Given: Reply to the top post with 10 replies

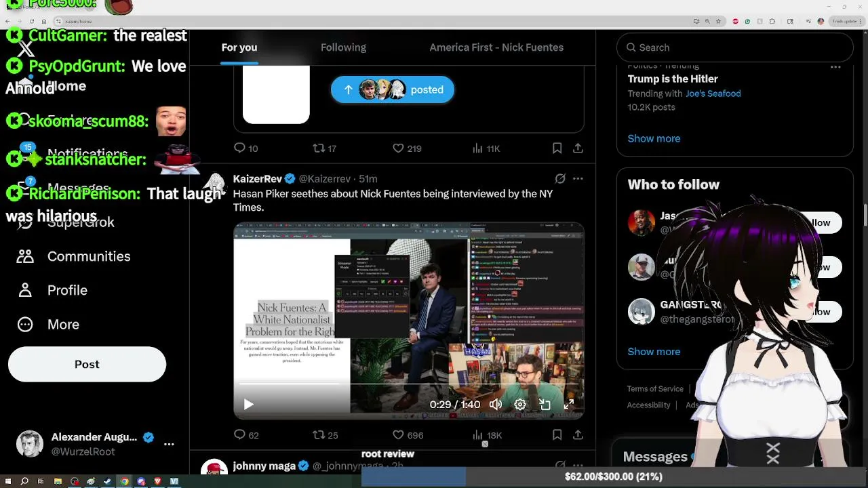Looking at the screenshot, I should (x=245, y=148).
